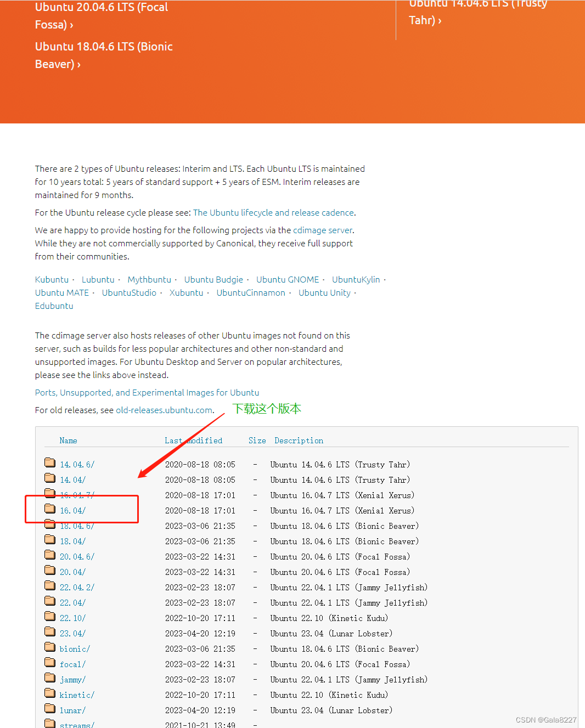Viewport: 585px width, 728px height.
Task: Open the 18.04/ directory
Action: tap(72, 541)
